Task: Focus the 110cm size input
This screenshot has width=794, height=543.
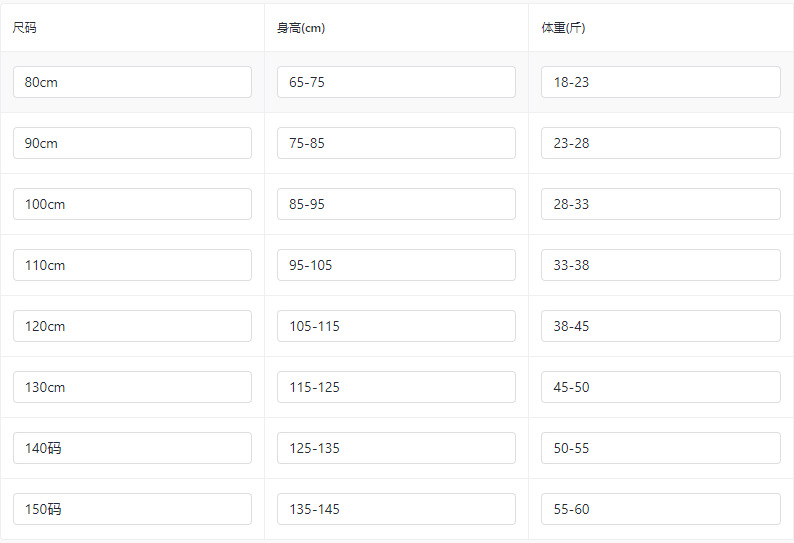Action: [x=132, y=265]
